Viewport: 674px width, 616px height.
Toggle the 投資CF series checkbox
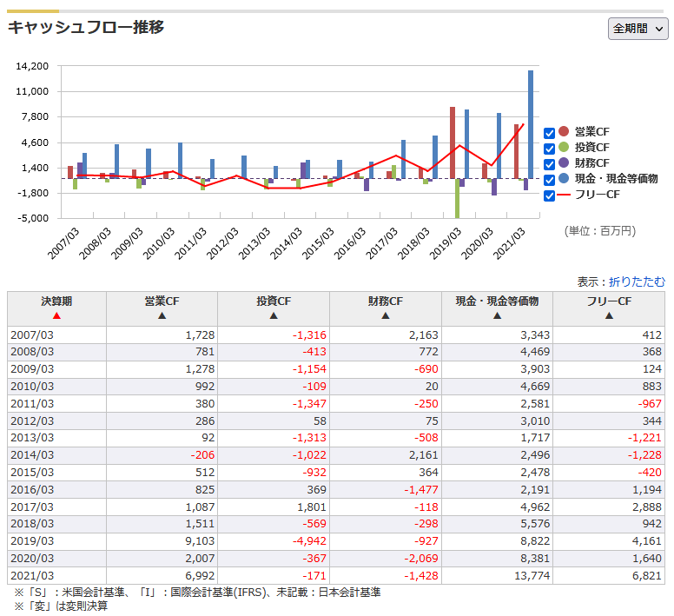[549, 149]
